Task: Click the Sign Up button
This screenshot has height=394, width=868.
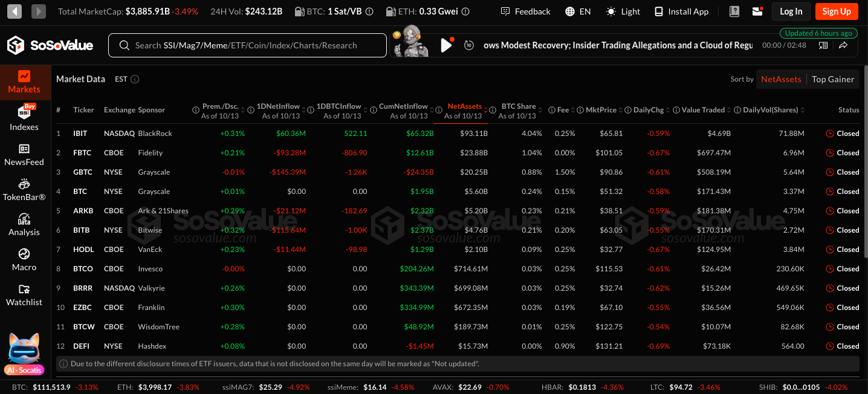Action: [836, 11]
